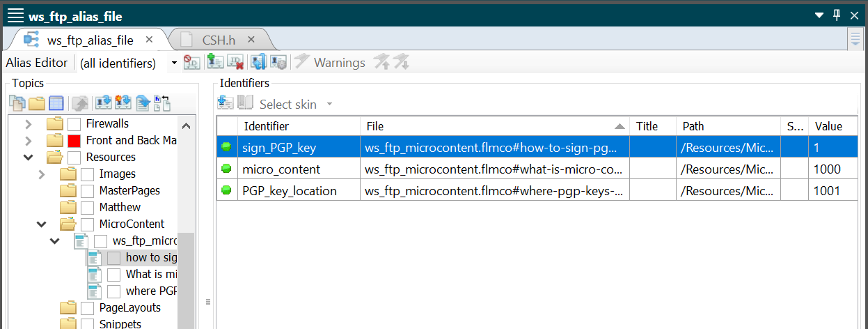Close the ws_ftp_alias_file tab
868x329 pixels.
(149, 40)
